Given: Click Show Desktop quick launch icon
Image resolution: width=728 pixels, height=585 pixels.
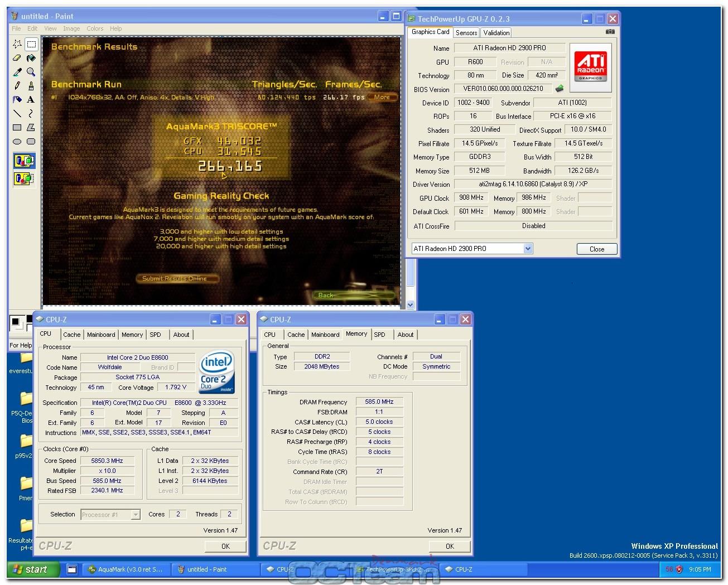Looking at the screenshot, I should [x=72, y=569].
